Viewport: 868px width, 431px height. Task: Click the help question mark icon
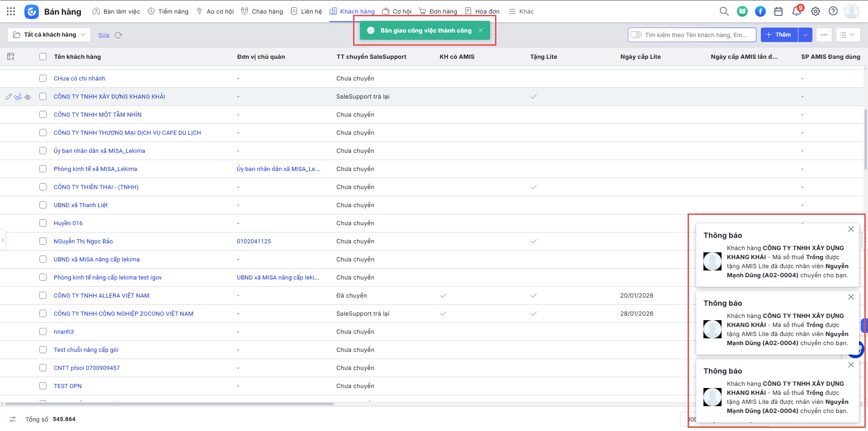[x=833, y=11]
